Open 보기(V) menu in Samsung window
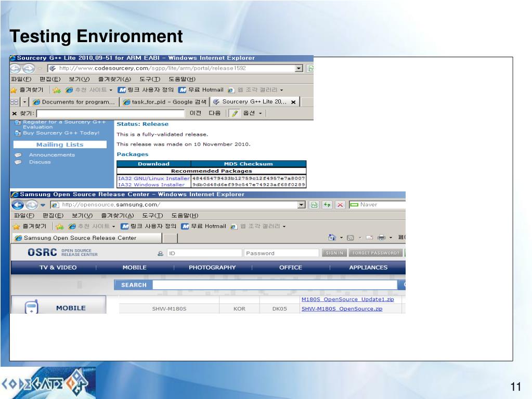 click(x=82, y=215)
